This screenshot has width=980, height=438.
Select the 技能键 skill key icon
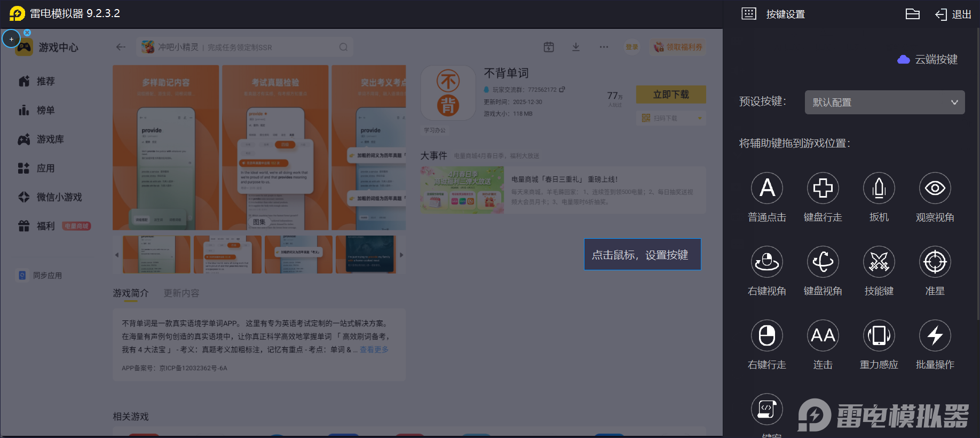click(x=879, y=262)
